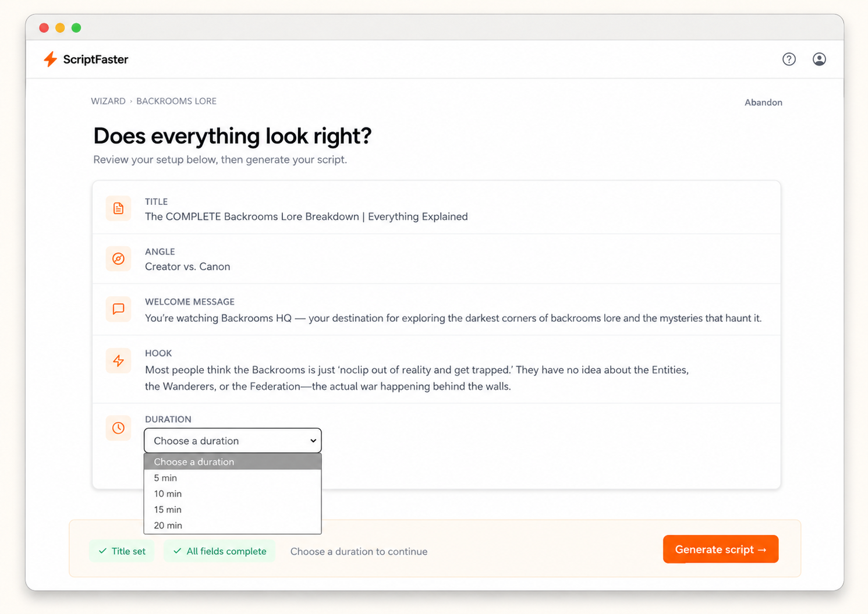868x614 pixels.
Task: Click the Title set status chip
Action: click(x=122, y=551)
